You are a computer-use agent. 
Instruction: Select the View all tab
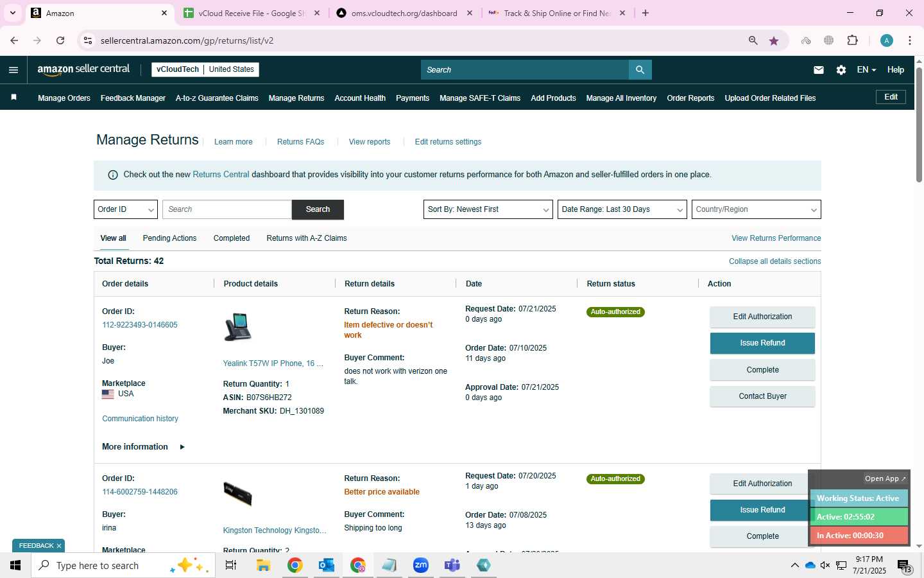click(x=113, y=238)
